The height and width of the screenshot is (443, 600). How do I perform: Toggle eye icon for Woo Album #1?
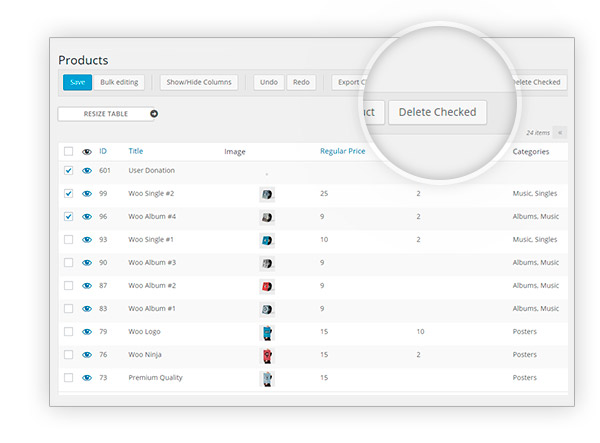pyautogui.click(x=87, y=309)
